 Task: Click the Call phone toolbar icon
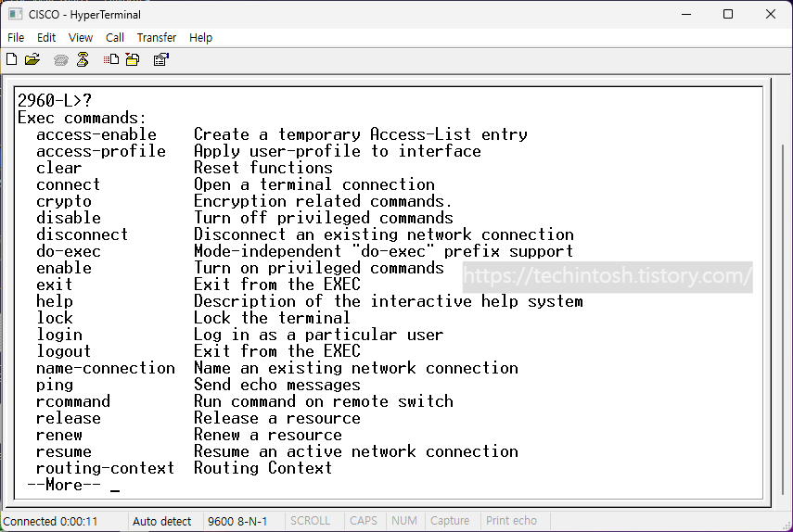click(x=60, y=60)
